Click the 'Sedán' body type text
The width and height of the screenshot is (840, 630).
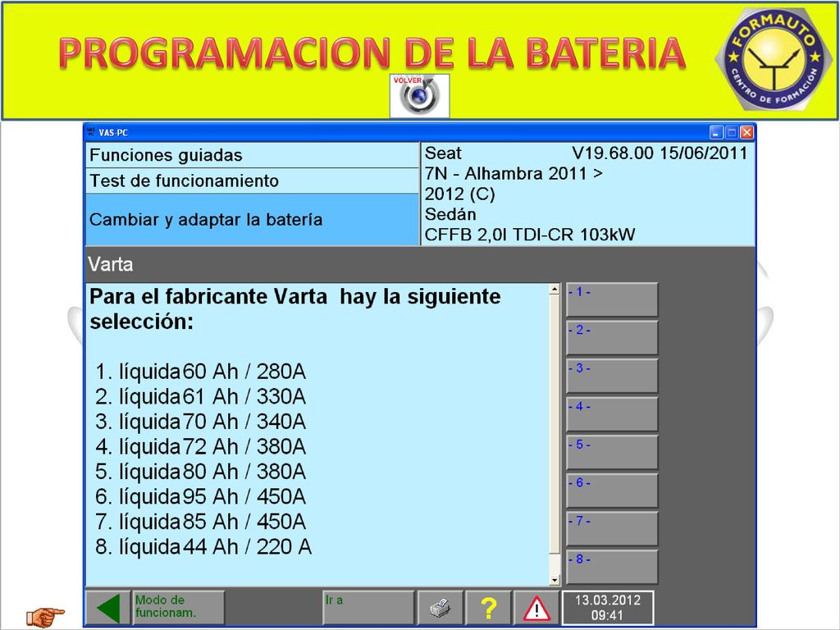tap(450, 214)
